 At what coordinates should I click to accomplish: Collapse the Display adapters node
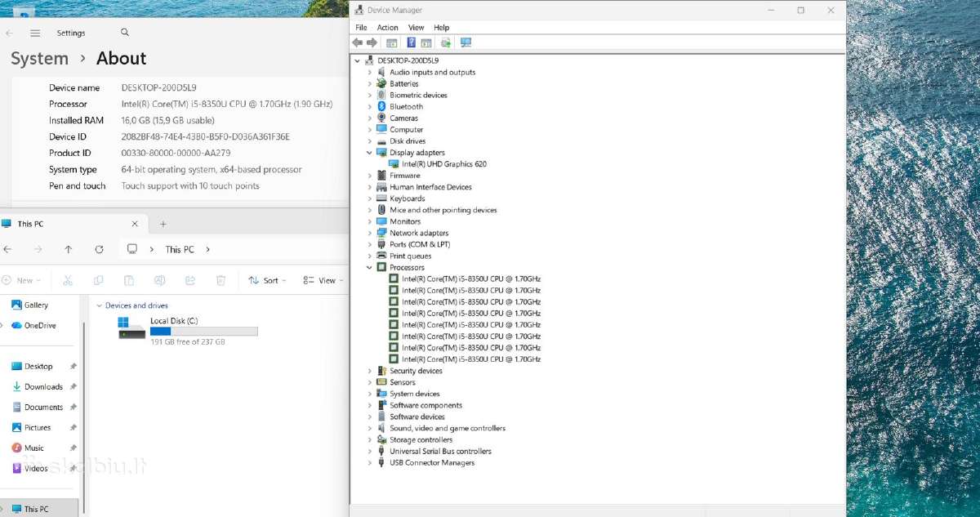pyautogui.click(x=369, y=153)
